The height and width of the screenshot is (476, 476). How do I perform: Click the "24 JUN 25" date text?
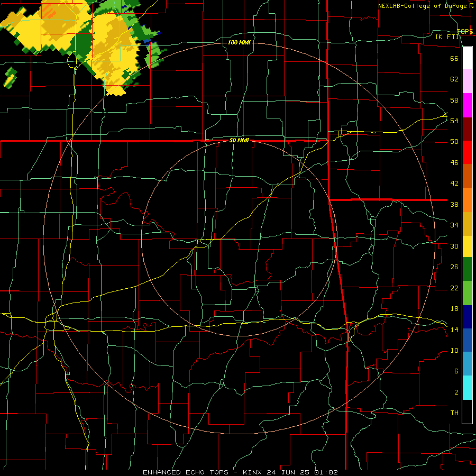pos(288,472)
